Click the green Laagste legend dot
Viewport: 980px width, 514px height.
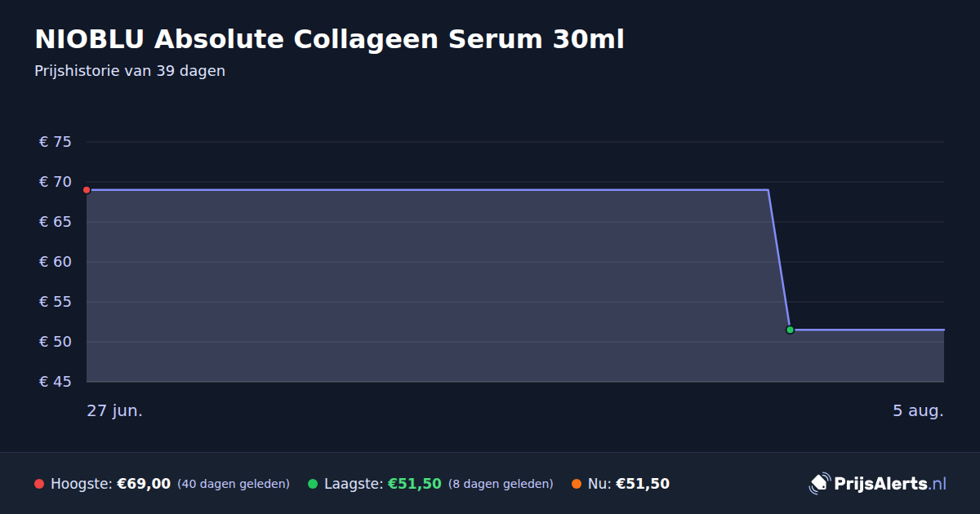click(313, 484)
